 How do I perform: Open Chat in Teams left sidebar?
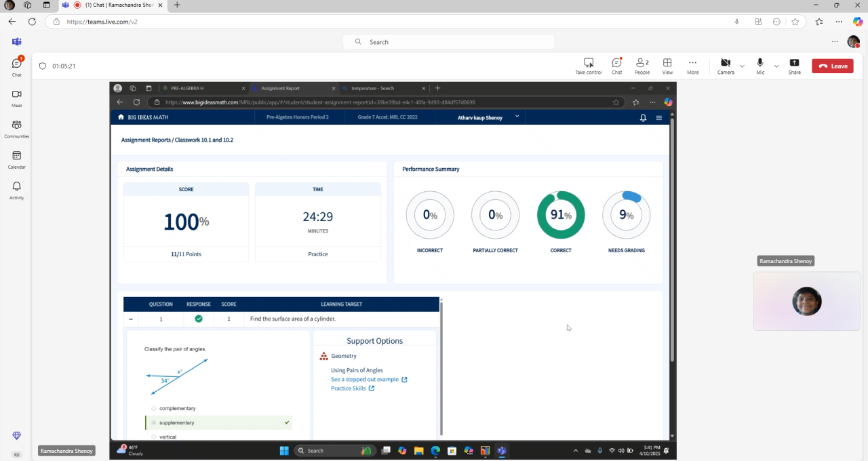tap(16, 66)
